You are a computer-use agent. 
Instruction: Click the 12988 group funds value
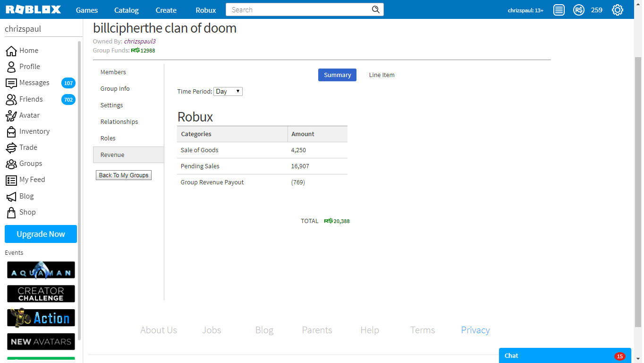147,51
